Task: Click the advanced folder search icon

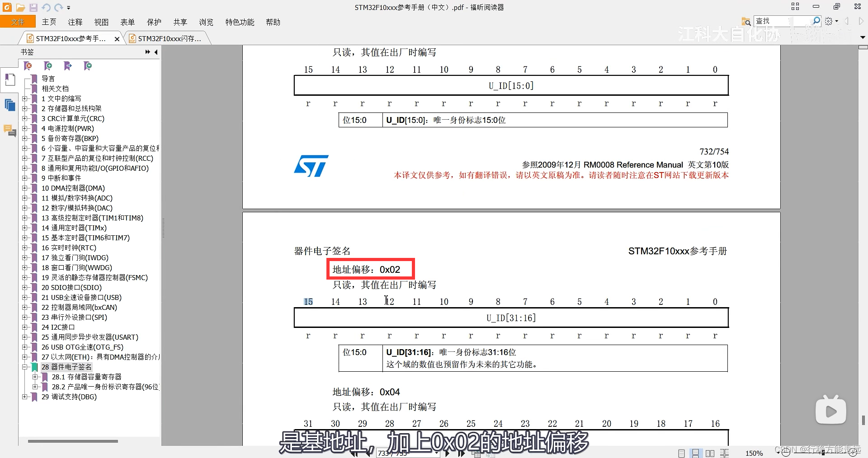Action: pos(746,21)
